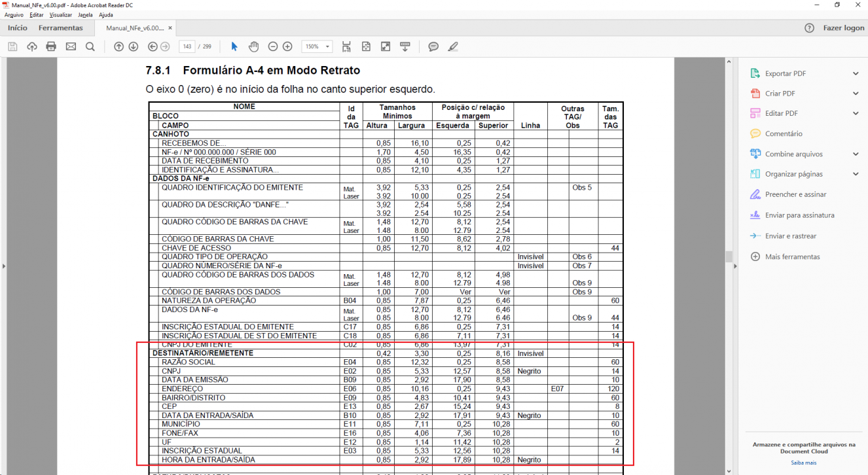
Task: Open the search magnifier tool
Action: [x=90, y=46]
